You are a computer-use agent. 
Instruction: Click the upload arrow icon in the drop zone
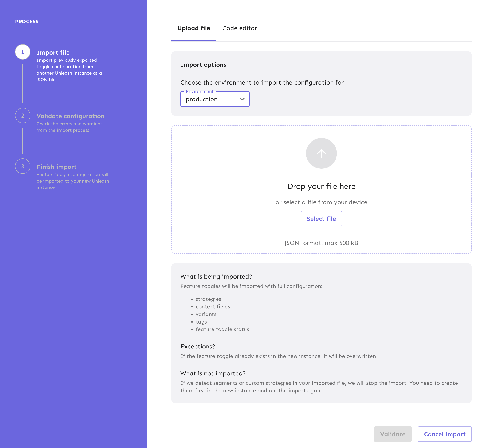tap(321, 153)
